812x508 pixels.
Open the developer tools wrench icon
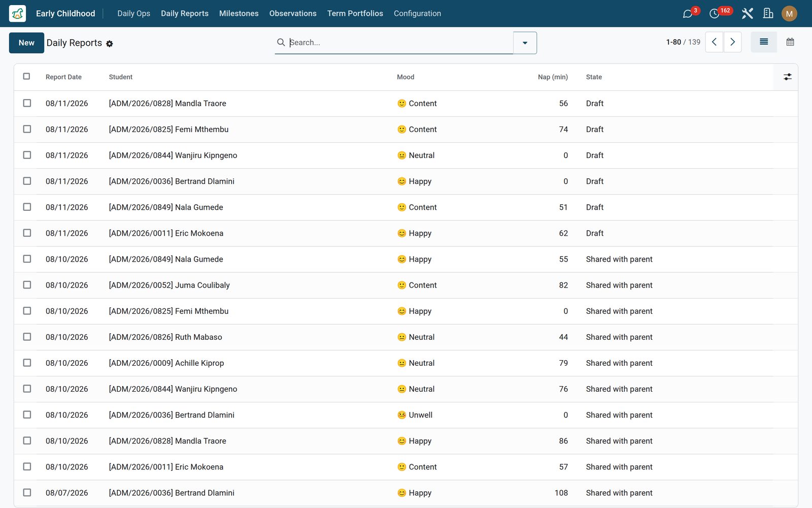pyautogui.click(x=747, y=14)
